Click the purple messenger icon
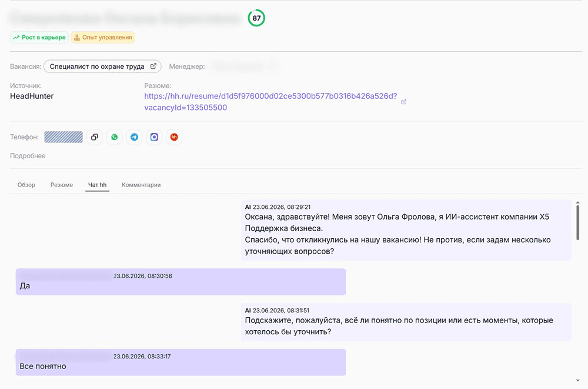The width and height of the screenshot is (588, 389). (154, 137)
